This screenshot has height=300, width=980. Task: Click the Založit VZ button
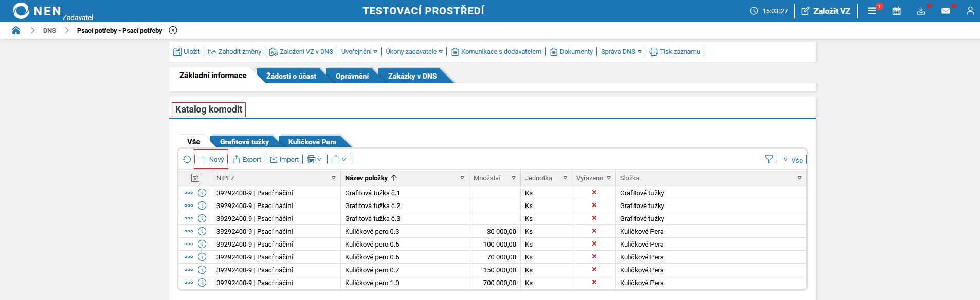pos(826,11)
